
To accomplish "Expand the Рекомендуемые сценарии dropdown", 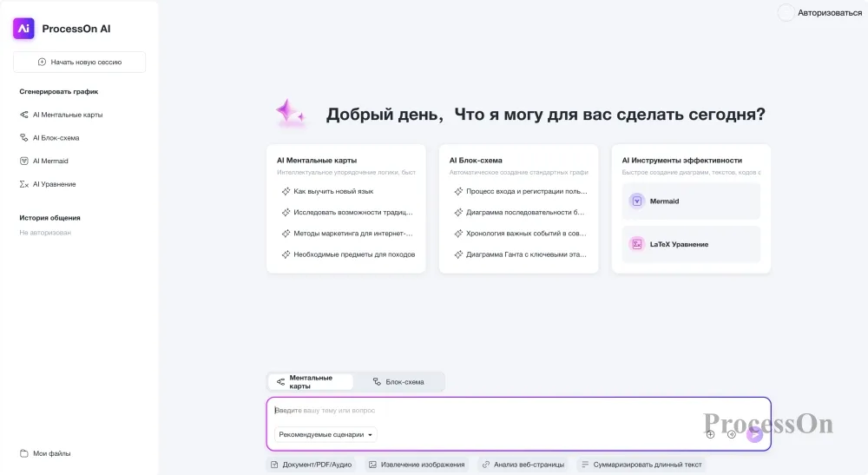I will click(x=325, y=434).
